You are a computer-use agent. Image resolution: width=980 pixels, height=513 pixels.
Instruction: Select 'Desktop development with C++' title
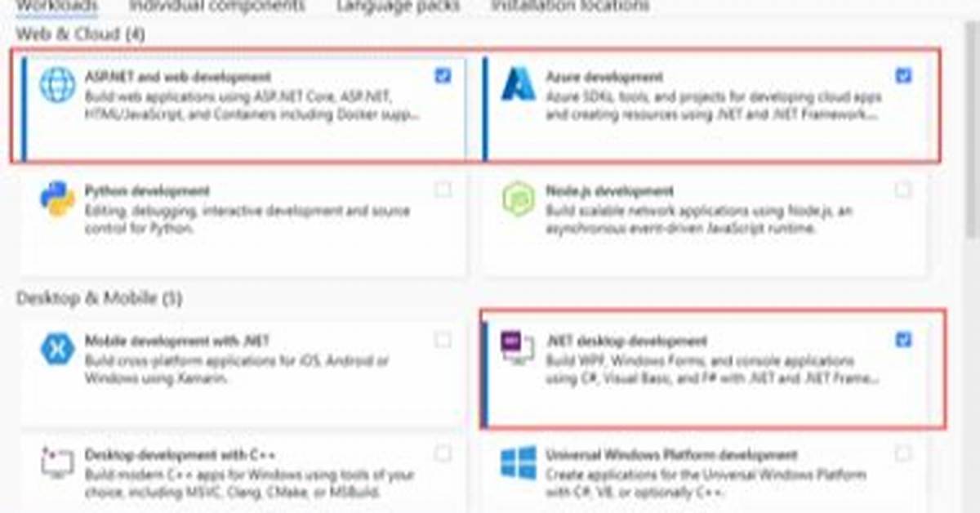coord(180,455)
